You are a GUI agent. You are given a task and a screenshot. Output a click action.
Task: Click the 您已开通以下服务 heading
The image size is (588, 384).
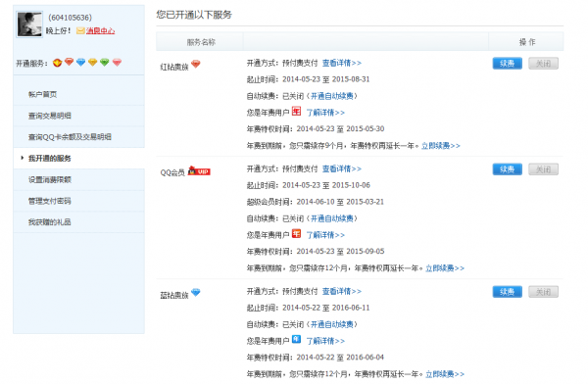(194, 15)
